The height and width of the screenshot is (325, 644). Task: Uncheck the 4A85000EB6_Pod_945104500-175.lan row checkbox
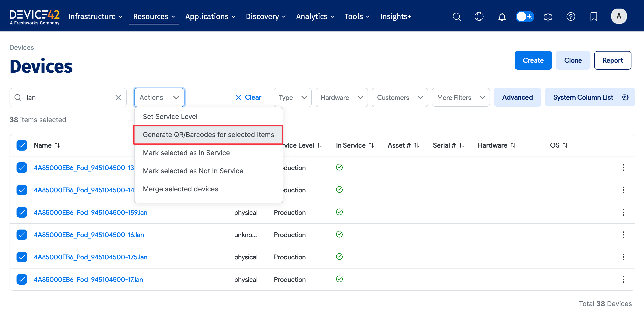[x=22, y=257]
